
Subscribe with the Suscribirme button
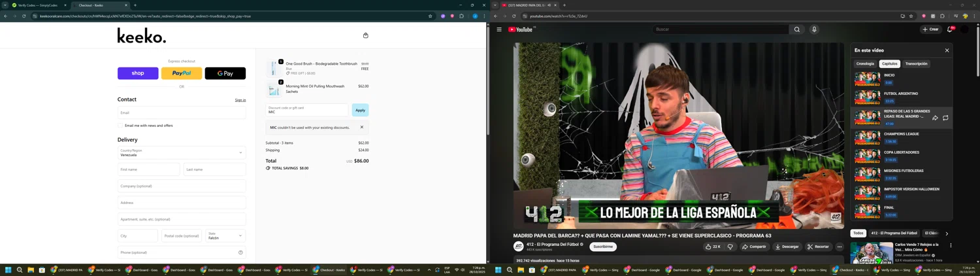point(603,247)
